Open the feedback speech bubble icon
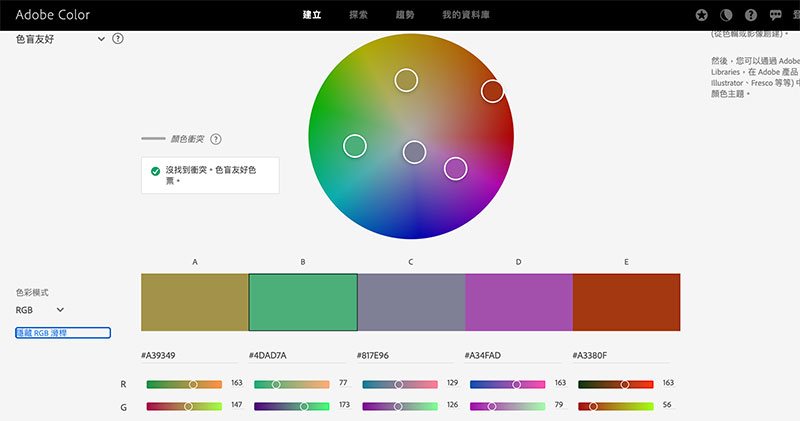 pos(776,15)
